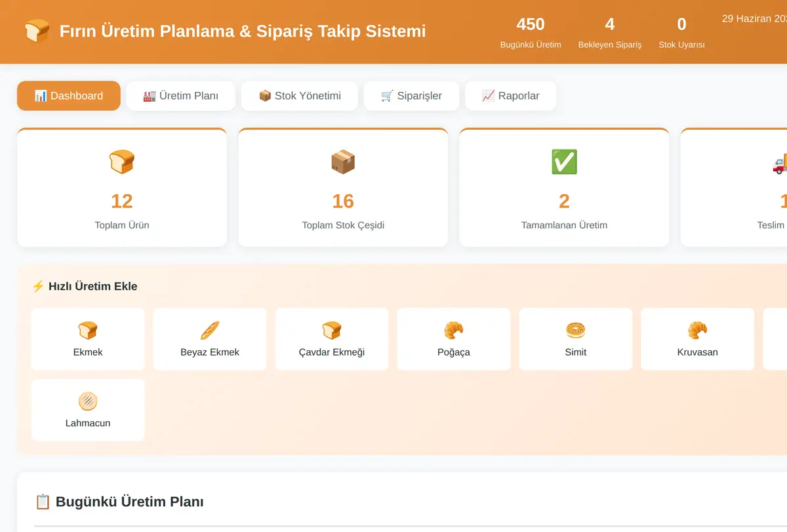Click the Toplam Ürün label
Viewport: 787px width, 532px height.
pos(122,225)
